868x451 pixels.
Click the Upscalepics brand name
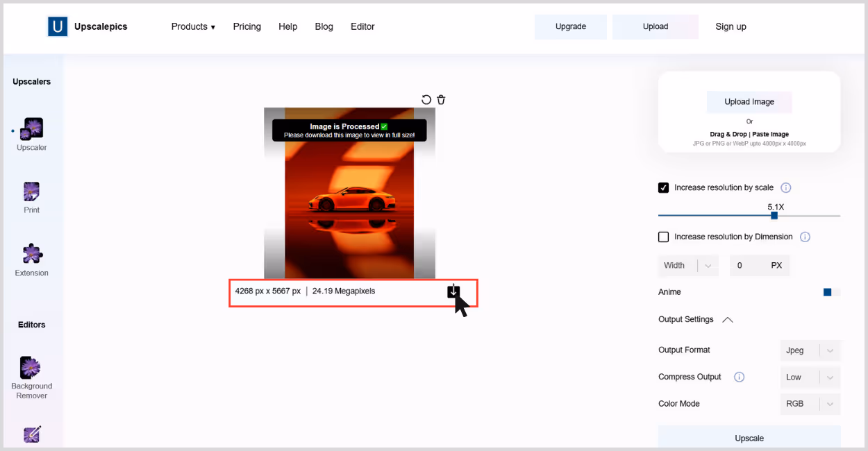coord(101,27)
